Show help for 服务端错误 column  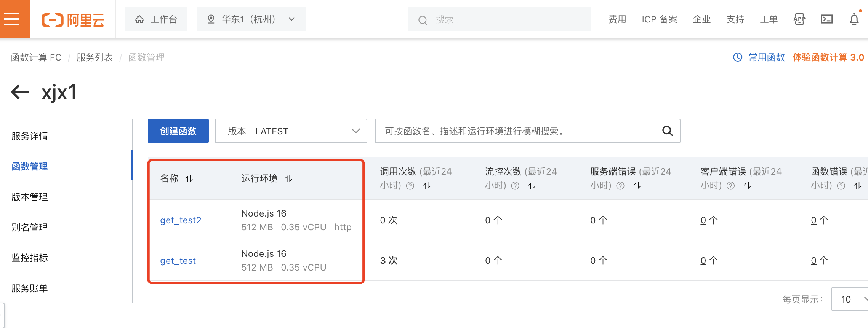pos(620,186)
